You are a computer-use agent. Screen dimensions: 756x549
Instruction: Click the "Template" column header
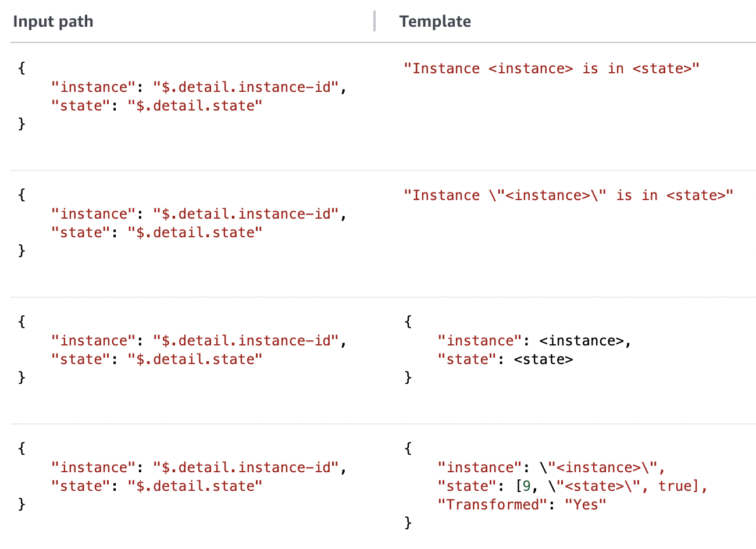pyautogui.click(x=435, y=22)
